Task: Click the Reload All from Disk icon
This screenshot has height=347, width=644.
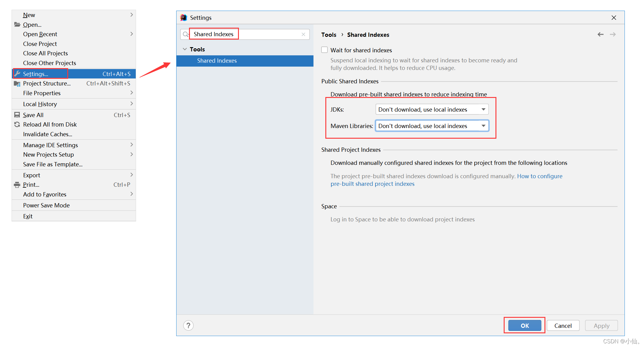Action: [x=17, y=124]
